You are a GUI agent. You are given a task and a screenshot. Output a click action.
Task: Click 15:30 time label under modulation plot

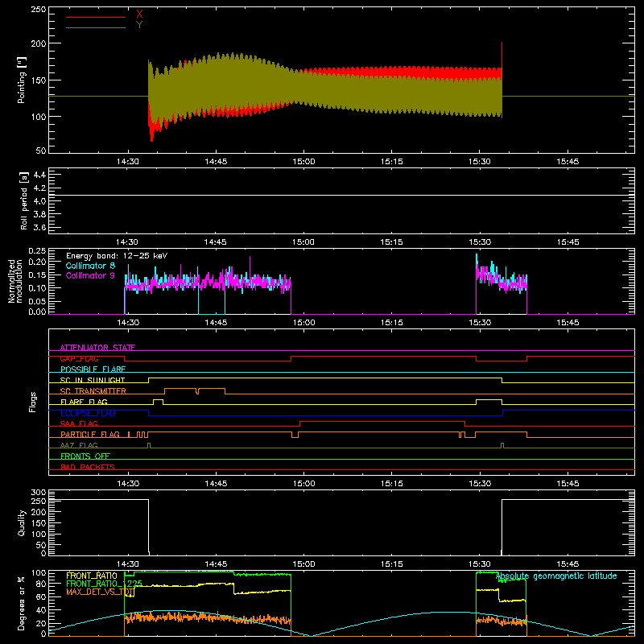480,323
